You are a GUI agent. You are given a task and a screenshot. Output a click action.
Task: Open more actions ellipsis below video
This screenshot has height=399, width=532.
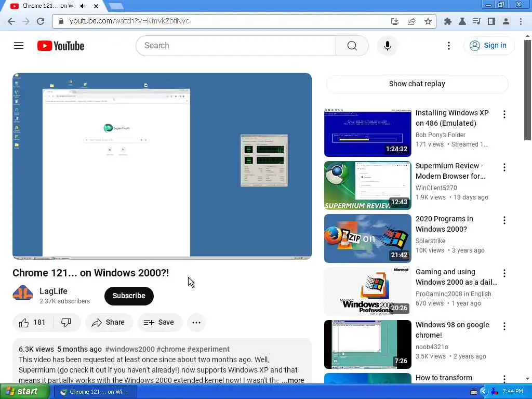click(x=196, y=322)
